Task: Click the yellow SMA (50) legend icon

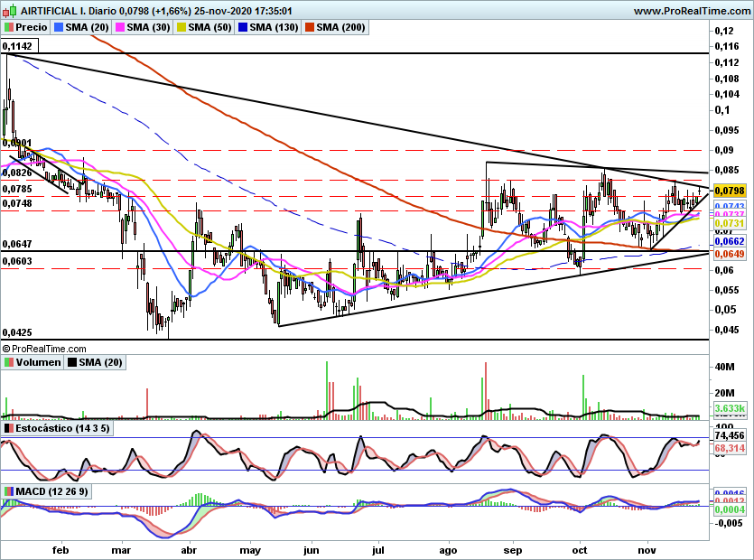Action: pos(182,27)
